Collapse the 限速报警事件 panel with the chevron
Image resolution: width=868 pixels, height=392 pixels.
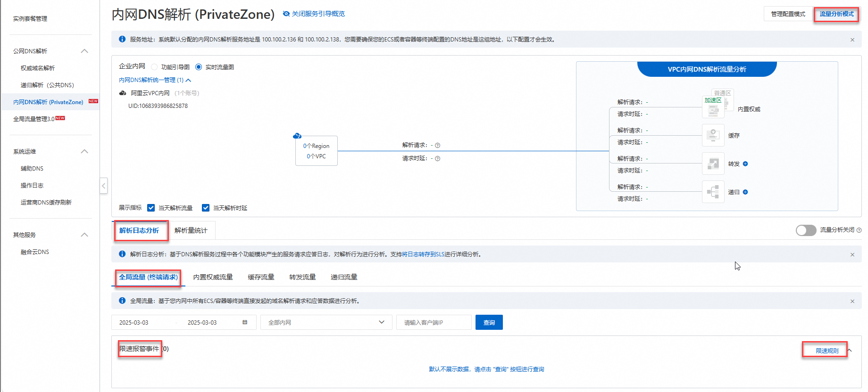(850, 350)
